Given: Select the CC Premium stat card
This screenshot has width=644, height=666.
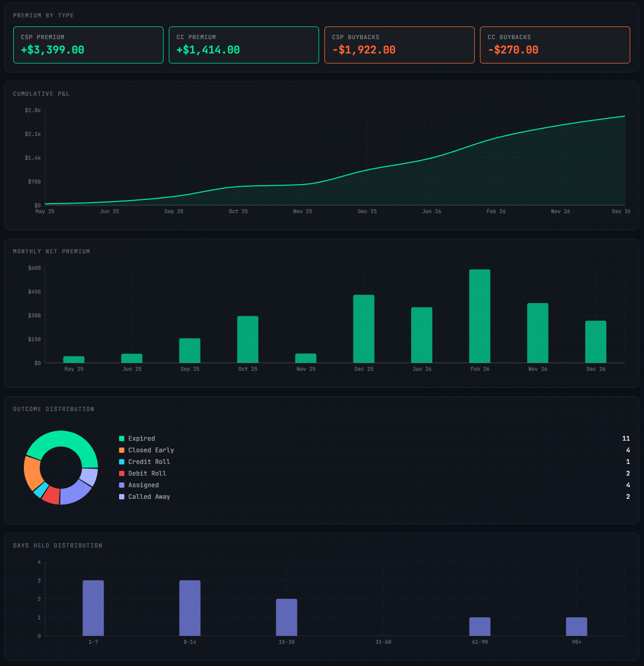Looking at the screenshot, I should click(243, 44).
